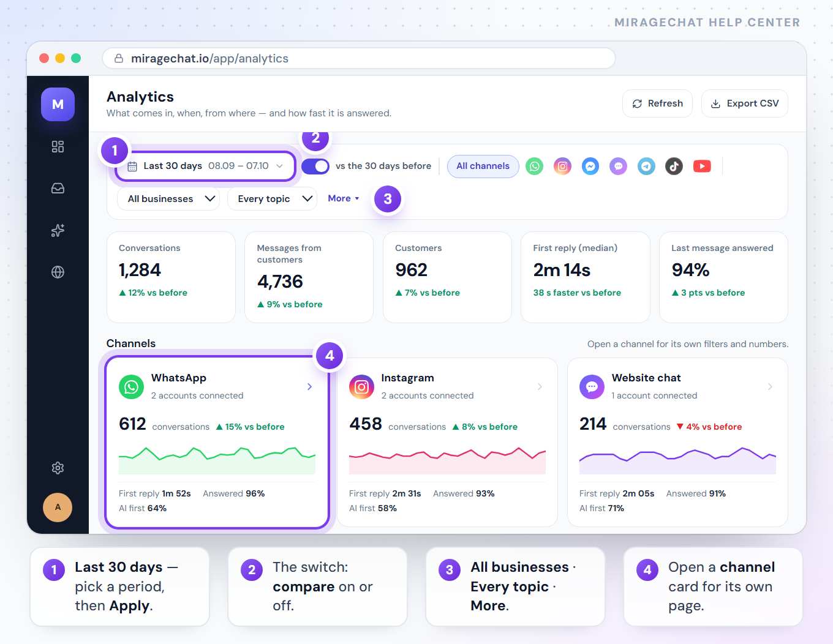
Task: Filter by the YouTube channel icon
Action: [x=702, y=166]
